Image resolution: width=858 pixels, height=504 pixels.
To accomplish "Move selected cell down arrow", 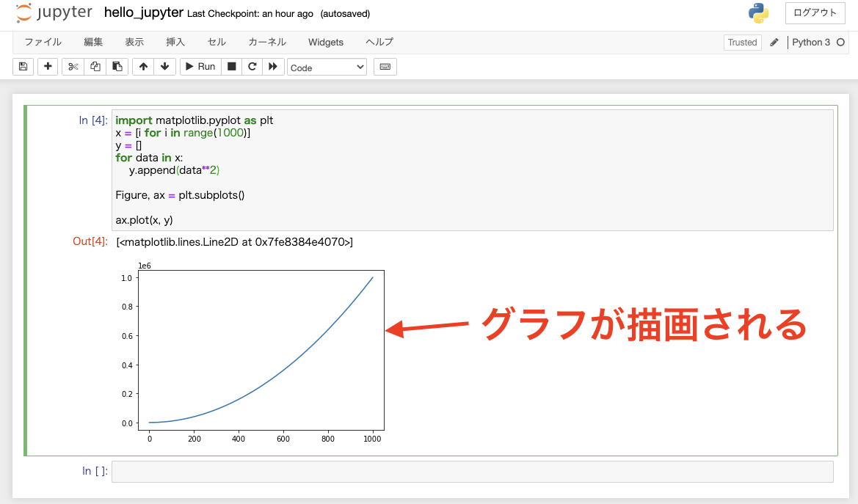I will coord(164,67).
